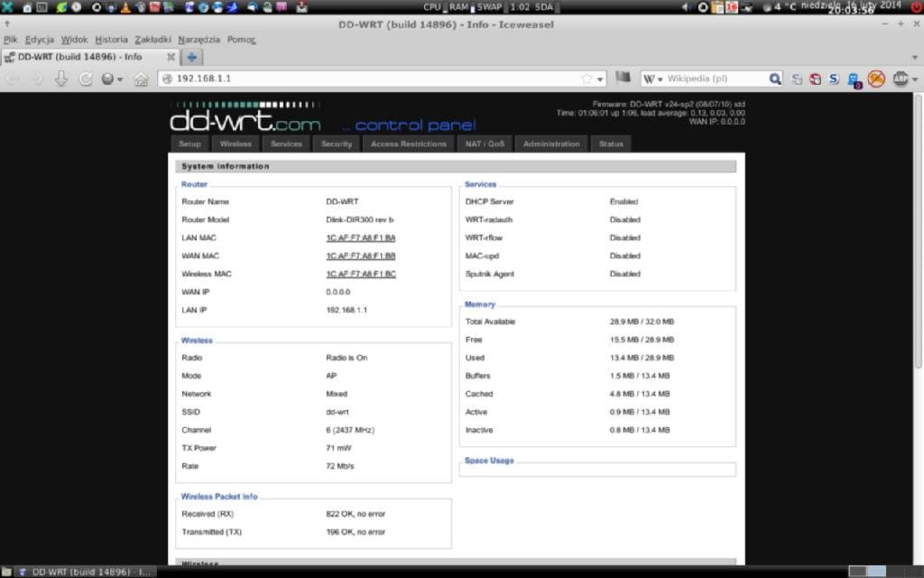Click the WAN MAC address link
The height and width of the screenshot is (578, 924).
(x=361, y=256)
